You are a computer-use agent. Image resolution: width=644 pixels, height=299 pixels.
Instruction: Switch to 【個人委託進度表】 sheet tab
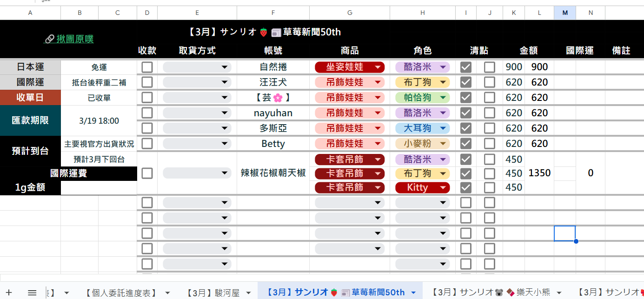(121, 292)
